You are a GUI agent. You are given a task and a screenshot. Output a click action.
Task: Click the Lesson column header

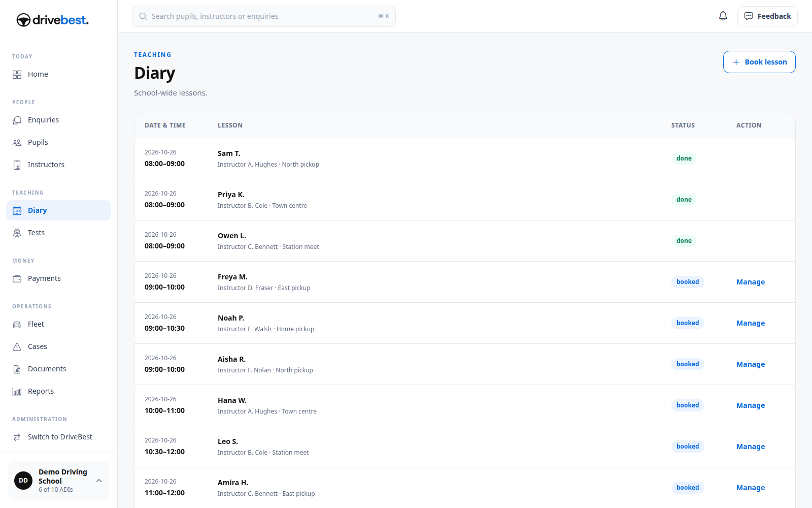tap(230, 125)
